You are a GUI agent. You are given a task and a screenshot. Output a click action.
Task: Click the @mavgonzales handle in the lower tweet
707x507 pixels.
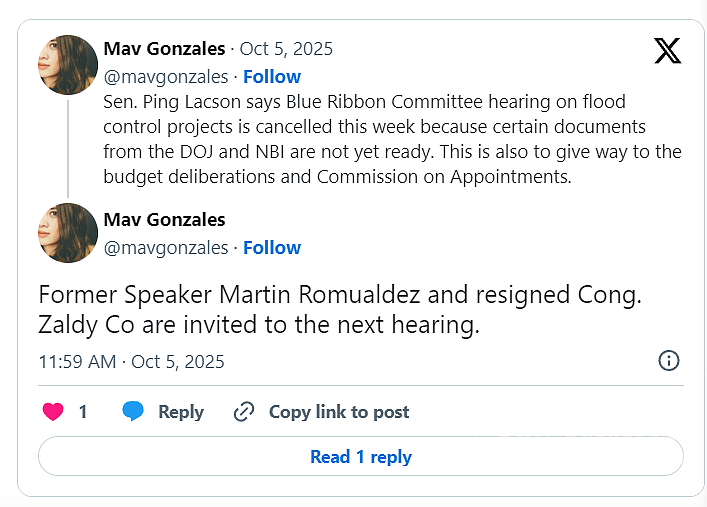[165, 248]
